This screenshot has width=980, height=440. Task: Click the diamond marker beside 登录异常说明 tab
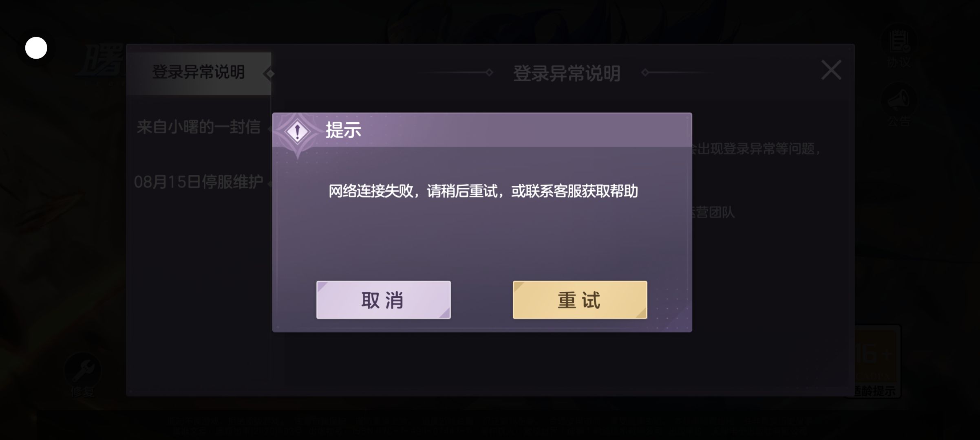269,74
